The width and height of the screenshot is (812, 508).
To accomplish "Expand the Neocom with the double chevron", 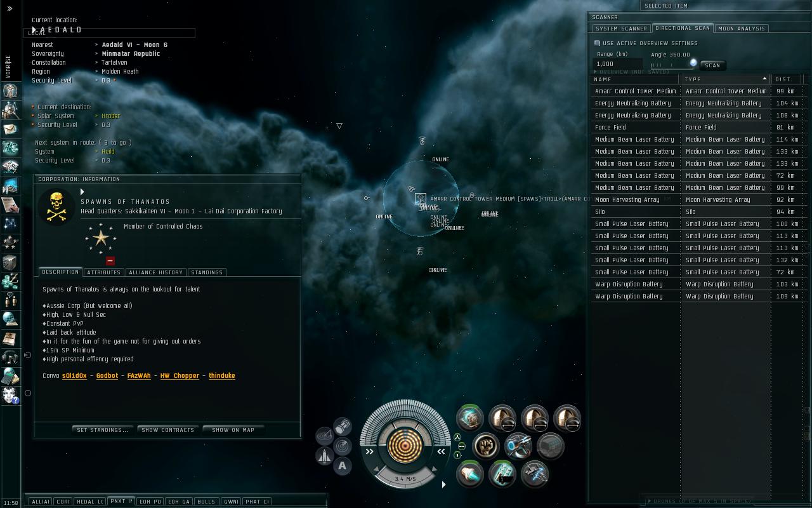I will pos(10,9).
